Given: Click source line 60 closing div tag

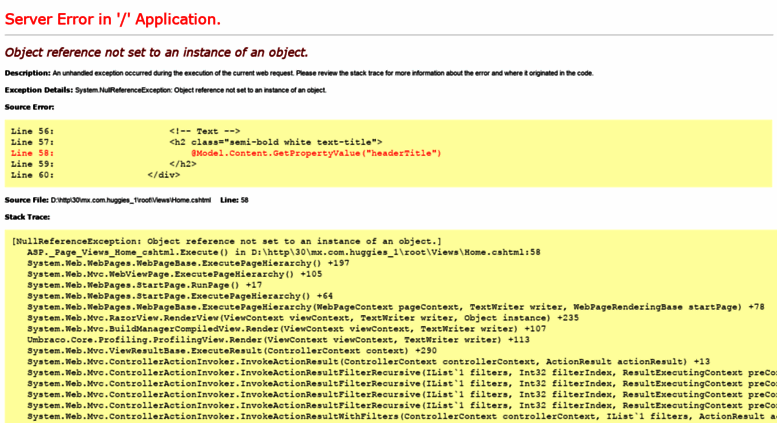Looking at the screenshot, I should coord(95,175).
